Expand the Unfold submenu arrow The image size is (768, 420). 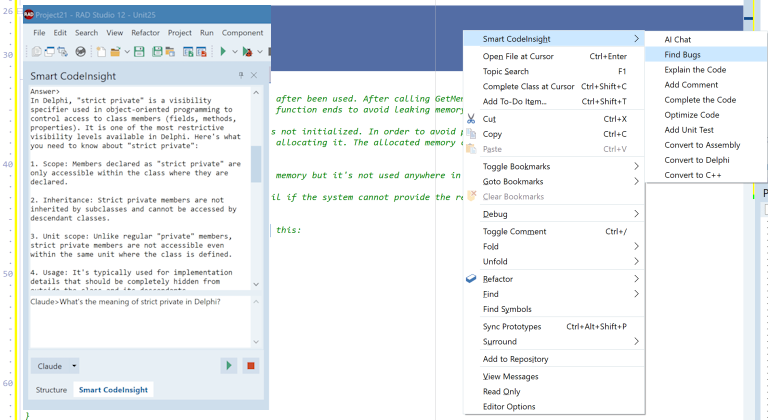[636, 261]
